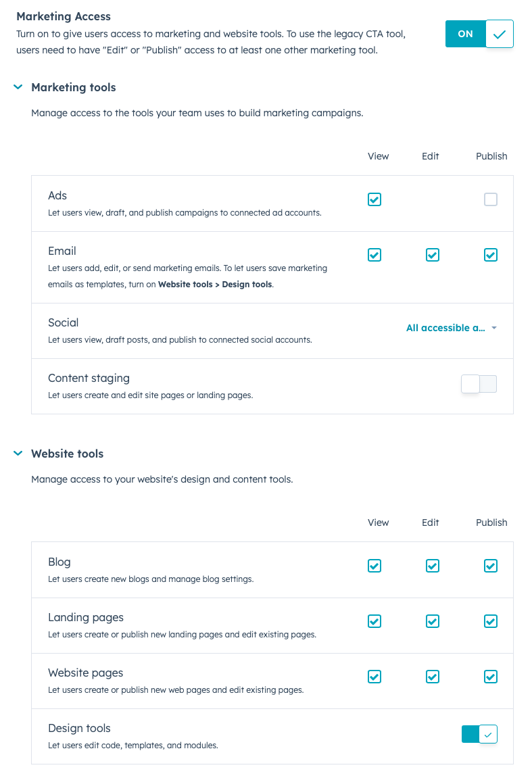Image resolution: width=532 pixels, height=778 pixels.
Task: Click the Social dropdown caret arrow
Action: point(493,328)
